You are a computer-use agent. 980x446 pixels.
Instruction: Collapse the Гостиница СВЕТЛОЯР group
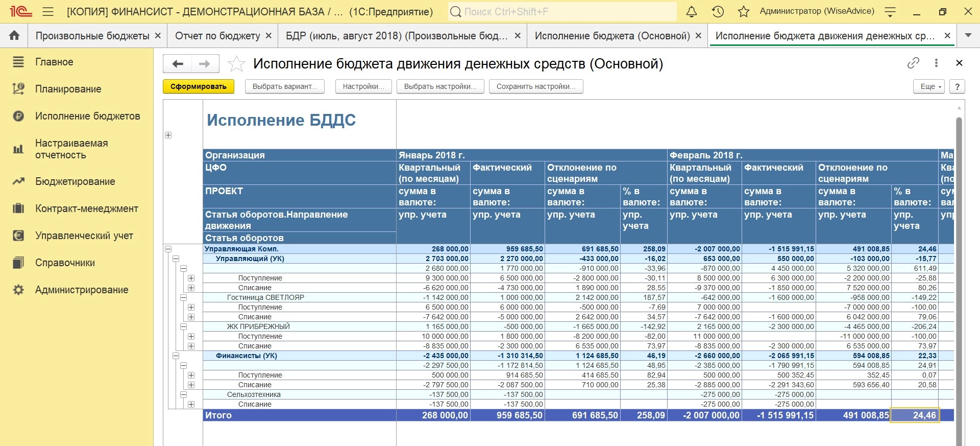click(x=183, y=297)
